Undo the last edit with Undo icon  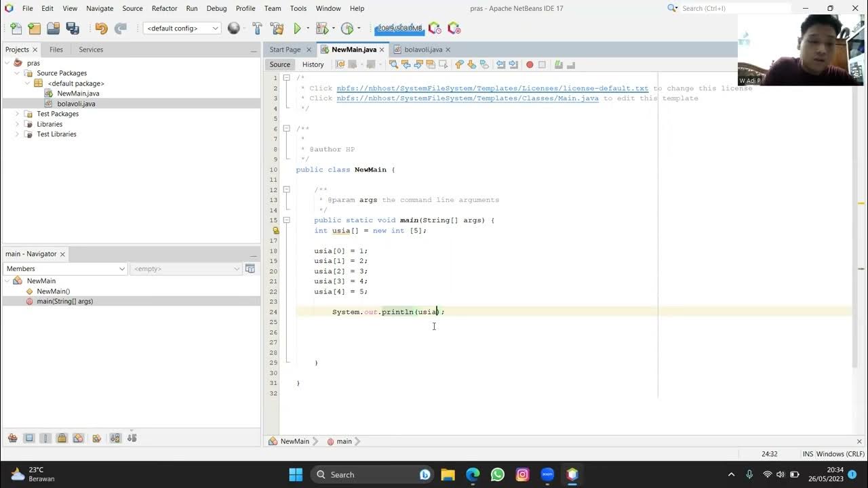[101, 28]
